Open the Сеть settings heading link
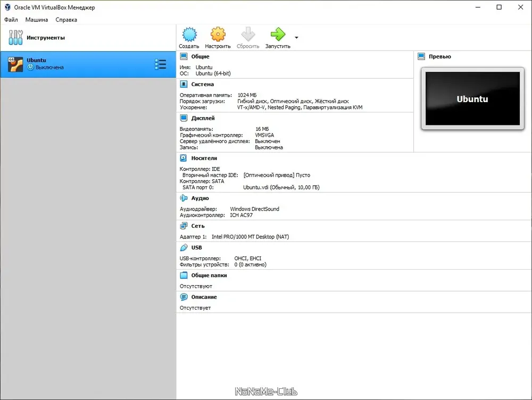The width and height of the screenshot is (532, 400). tap(198, 226)
